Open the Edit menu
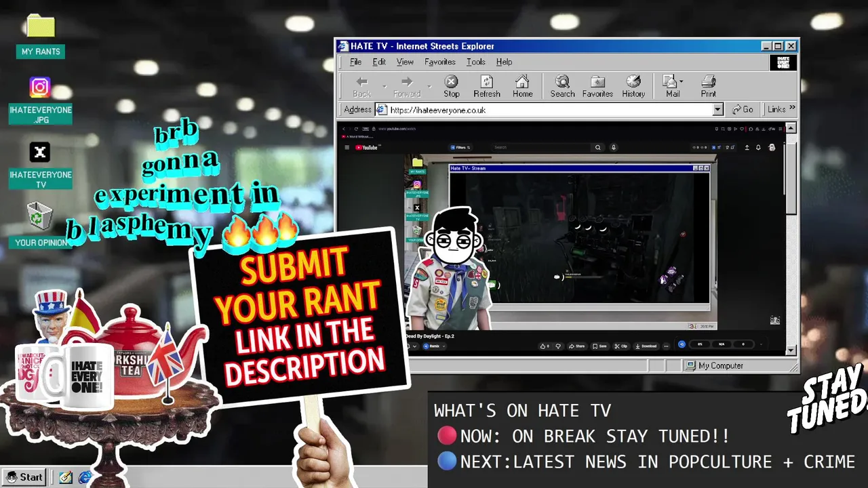The width and height of the screenshot is (868, 488). coord(379,62)
